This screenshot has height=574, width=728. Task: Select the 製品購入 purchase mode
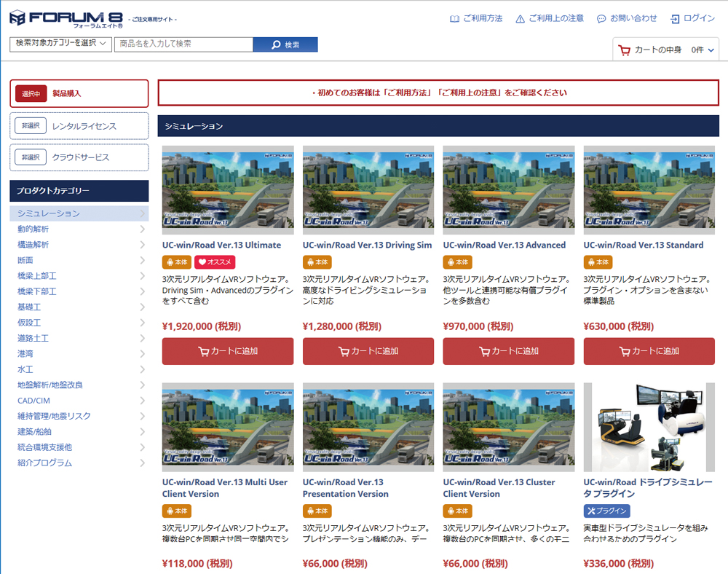tap(79, 93)
